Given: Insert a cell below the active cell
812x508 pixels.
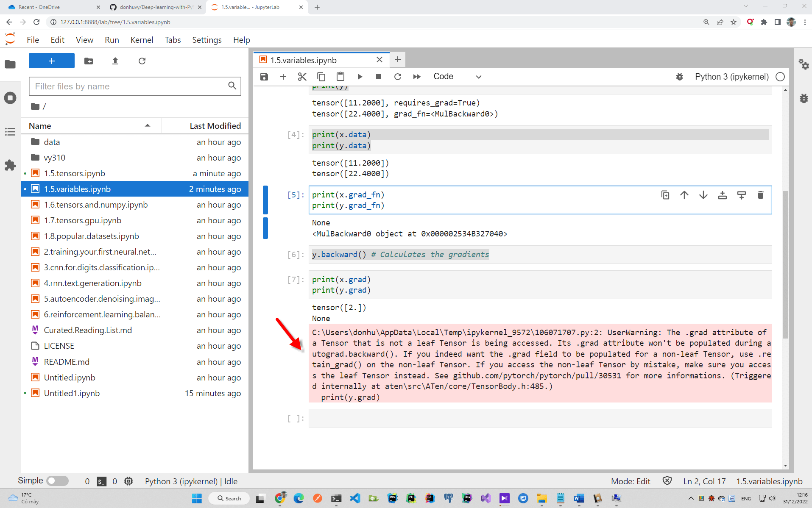Looking at the screenshot, I should (742, 195).
